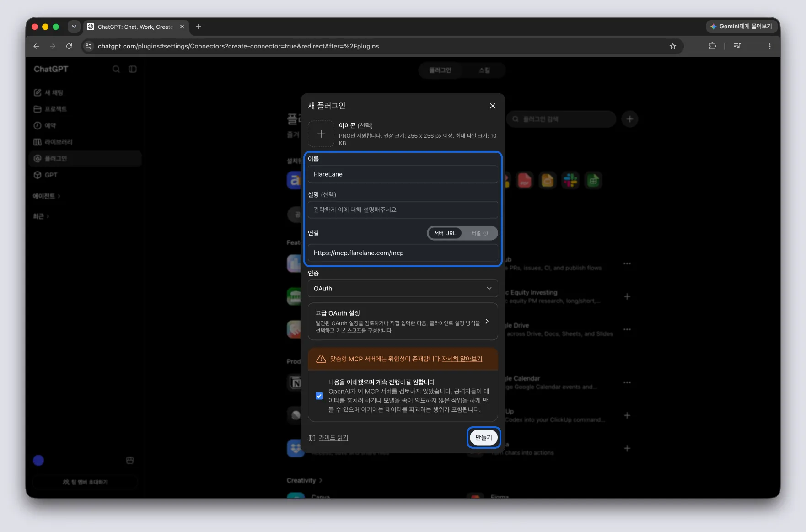Open 프로젝트 in the sidebar
The height and width of the screenshot is (532, 806).
coord(85,109)
